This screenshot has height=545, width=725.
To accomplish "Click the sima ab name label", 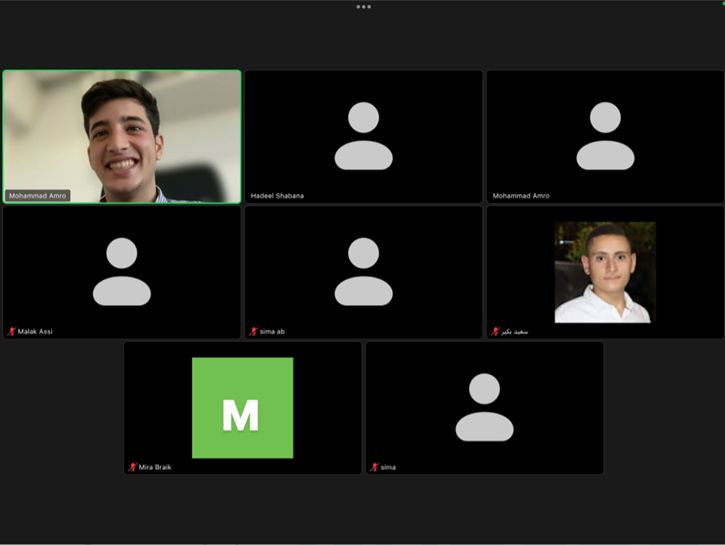I will (x=272, y=331).
